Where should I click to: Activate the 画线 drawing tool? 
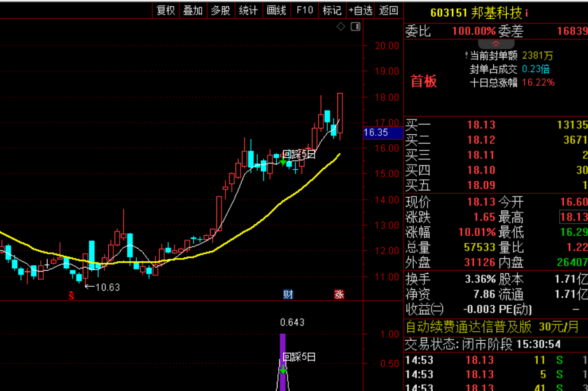276,10
